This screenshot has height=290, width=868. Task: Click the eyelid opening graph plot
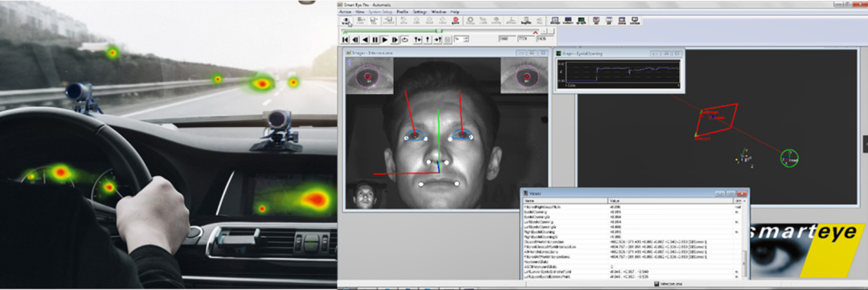point(619,73)
